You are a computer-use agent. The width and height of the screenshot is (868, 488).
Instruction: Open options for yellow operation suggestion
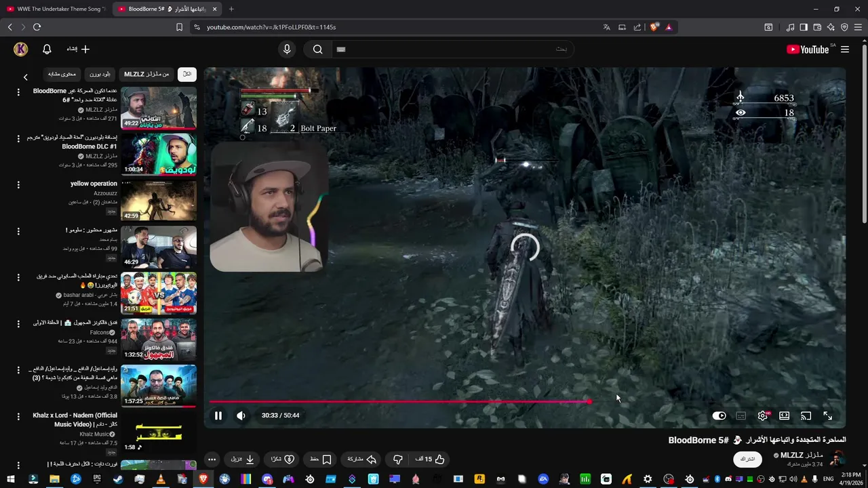click(x=18, y=184)
